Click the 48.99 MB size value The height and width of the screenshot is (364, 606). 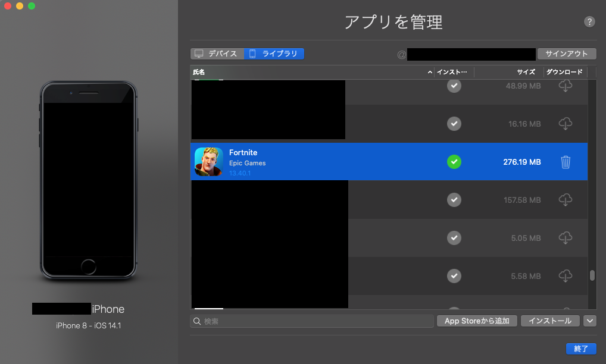coord(523,86)
